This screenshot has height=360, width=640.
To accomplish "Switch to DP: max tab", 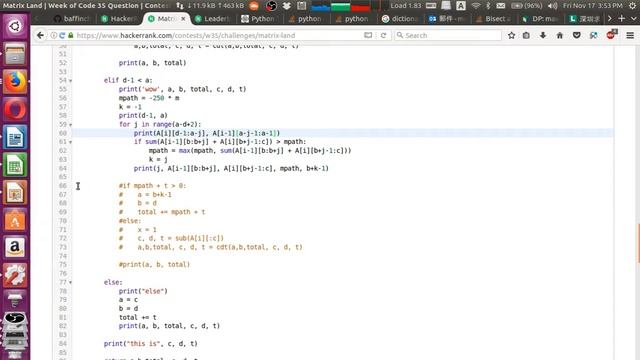I will (x=540, y=19).
